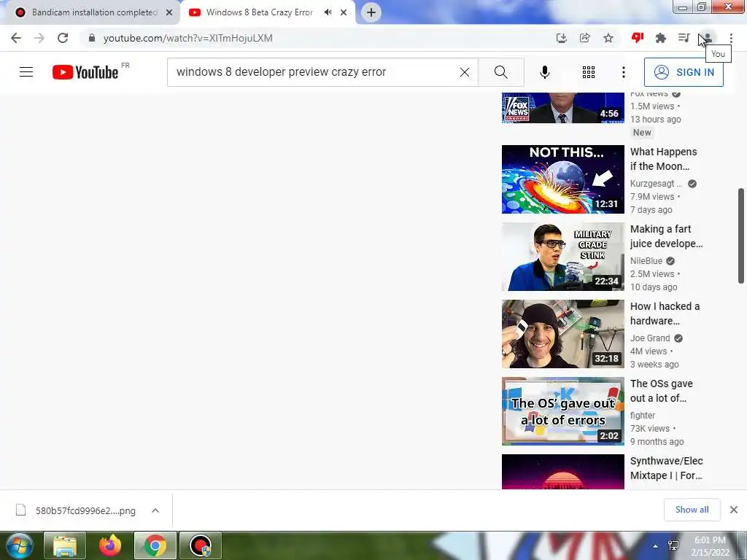Open the red thumbs-down extension icon
The width and height of the screenshot is (747, 560).
click(x=638, y=38)
